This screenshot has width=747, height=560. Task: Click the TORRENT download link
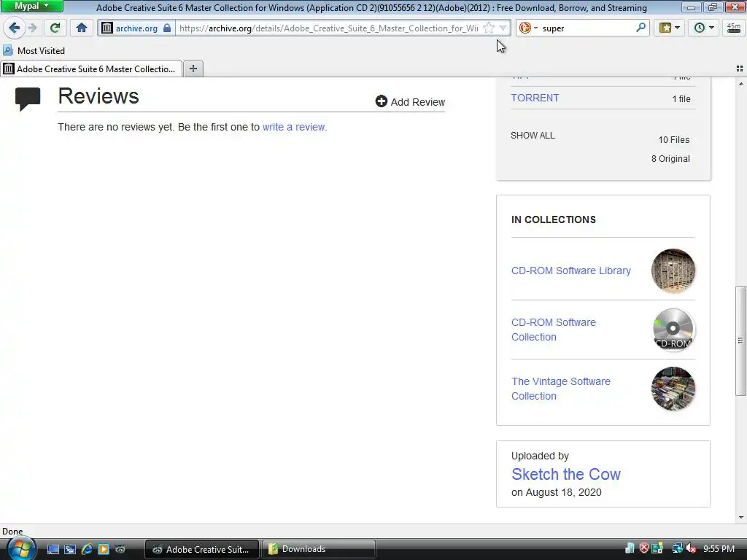535,98
